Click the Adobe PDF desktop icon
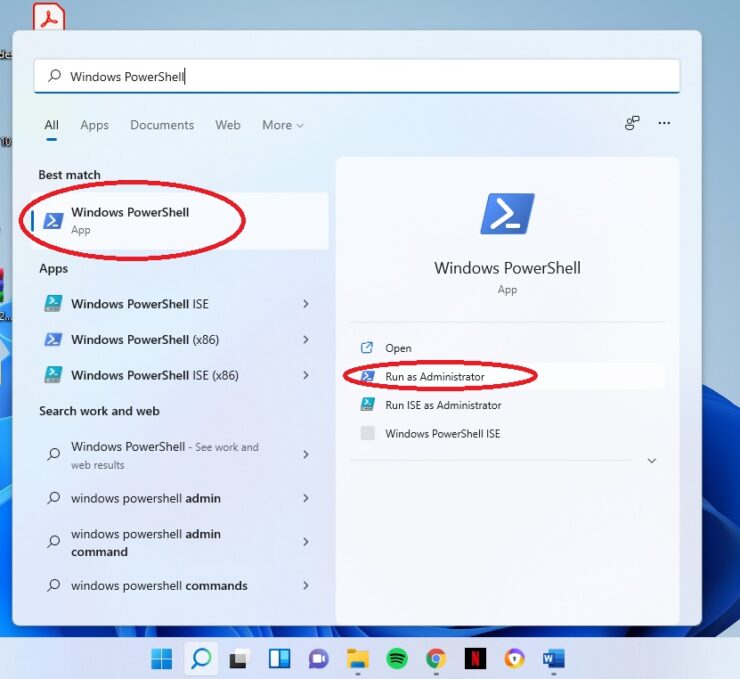 tap(49, 17)
